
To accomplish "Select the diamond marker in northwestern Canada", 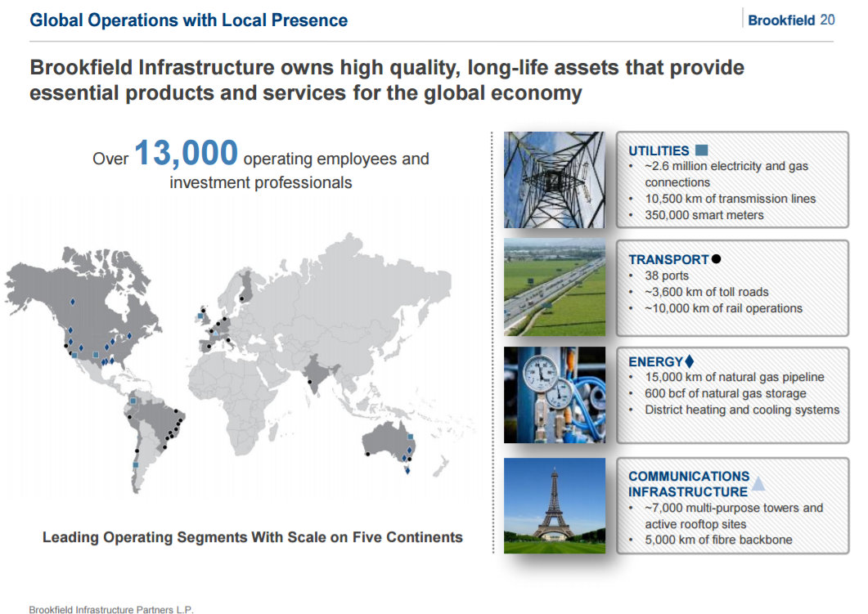I will click(x=73, y=302).
